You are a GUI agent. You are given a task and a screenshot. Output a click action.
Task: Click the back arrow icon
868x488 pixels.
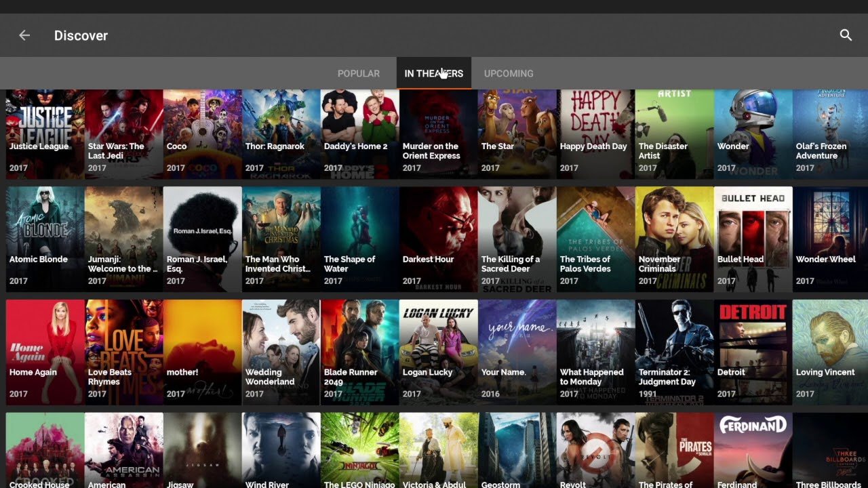(x=24, y=35)
